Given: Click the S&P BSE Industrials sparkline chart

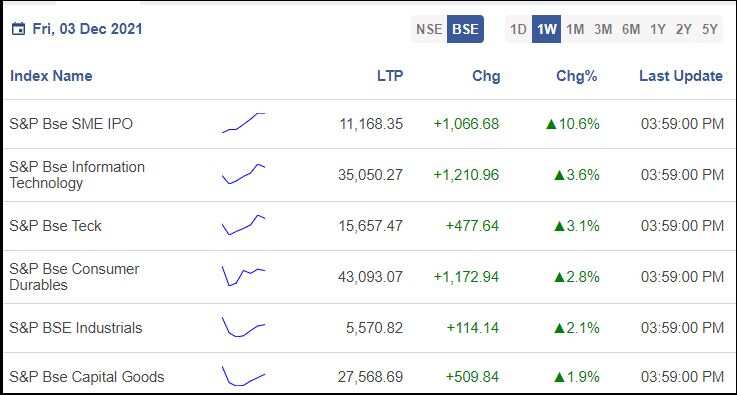Looking at the screenshot, I should 243,327.
